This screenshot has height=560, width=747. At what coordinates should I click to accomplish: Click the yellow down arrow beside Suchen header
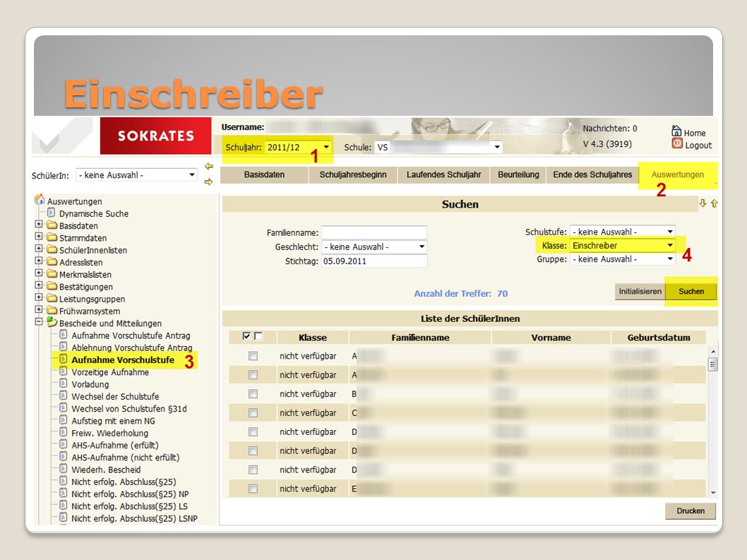pos(703,203)
